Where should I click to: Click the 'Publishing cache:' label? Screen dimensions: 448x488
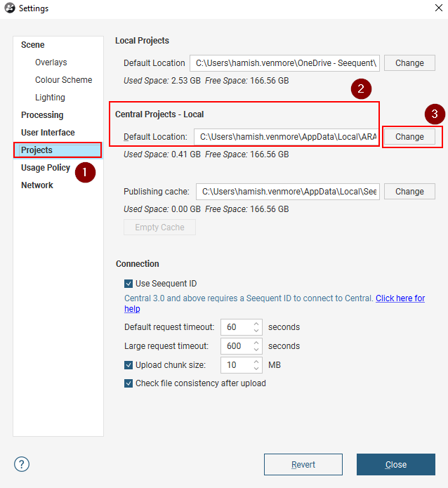157,192
